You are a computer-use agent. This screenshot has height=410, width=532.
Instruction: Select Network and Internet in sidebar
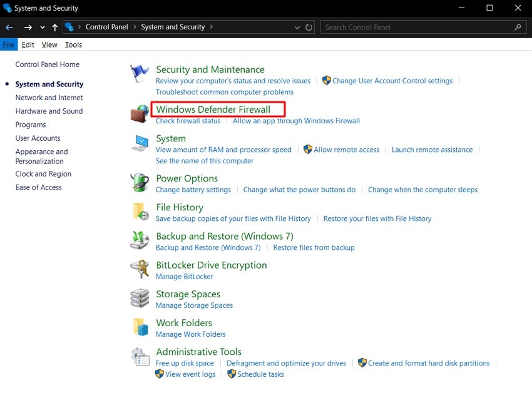[49, 98]
